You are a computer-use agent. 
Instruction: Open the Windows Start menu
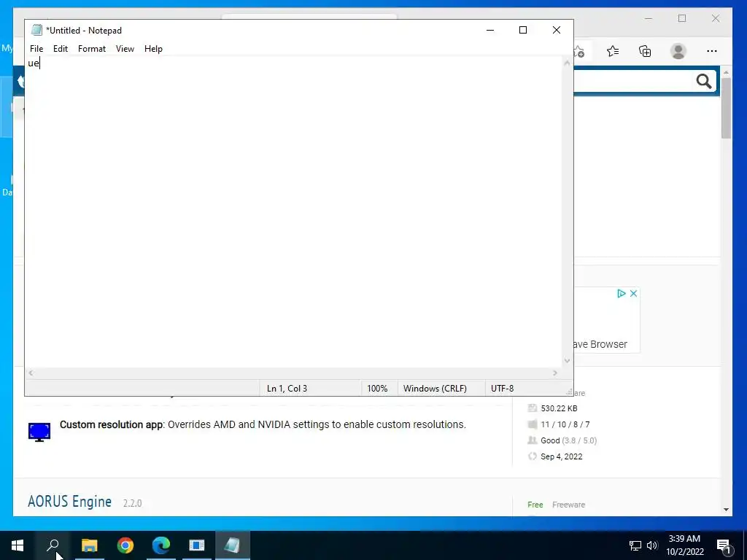click(18, 545)
